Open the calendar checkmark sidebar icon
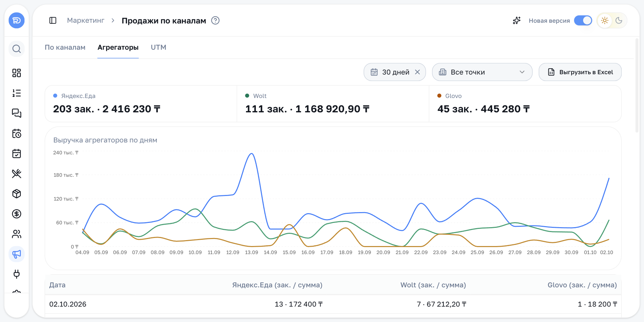 coord(16,153)
